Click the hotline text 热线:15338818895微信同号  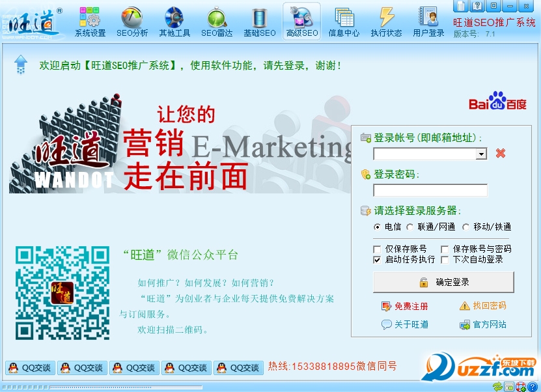(x=332, y=366)
